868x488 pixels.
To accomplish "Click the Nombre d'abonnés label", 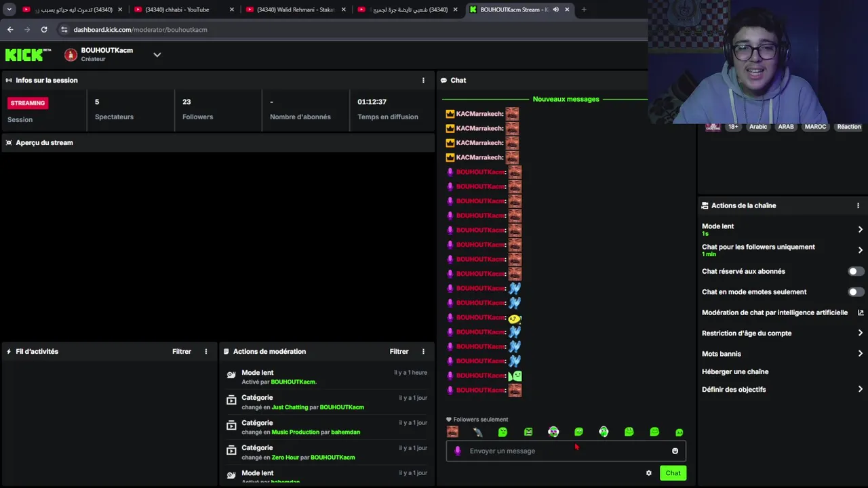I will pyautogui.click(x=300, y=117).
